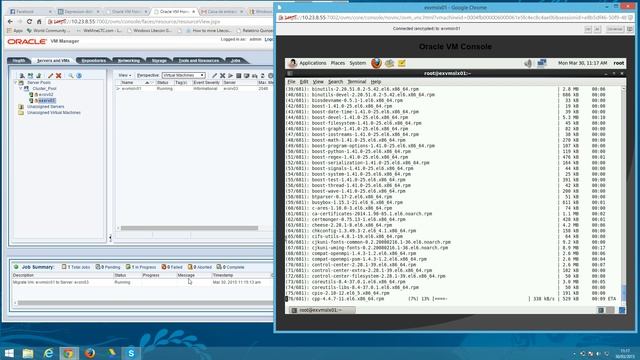Open the System menu in the VM console
Viewport: 640px width, 360px height.
click(358, 63)
